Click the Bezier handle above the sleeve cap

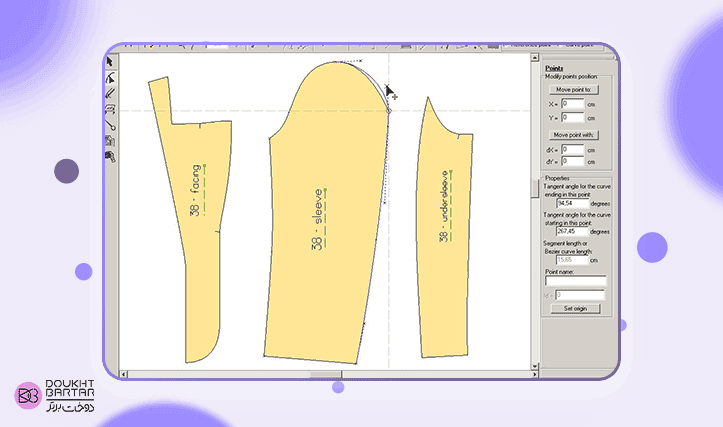point(361,60)
